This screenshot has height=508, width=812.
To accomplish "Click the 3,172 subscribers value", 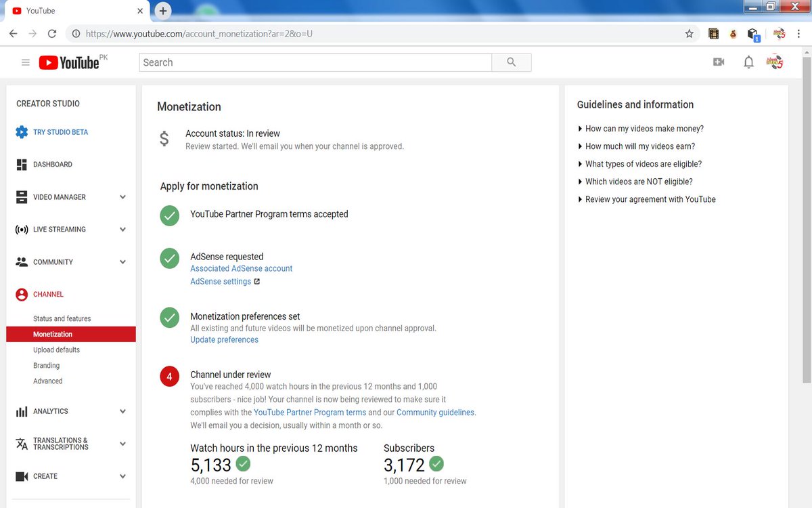I will pyautogui.click(x=404, y=465).
